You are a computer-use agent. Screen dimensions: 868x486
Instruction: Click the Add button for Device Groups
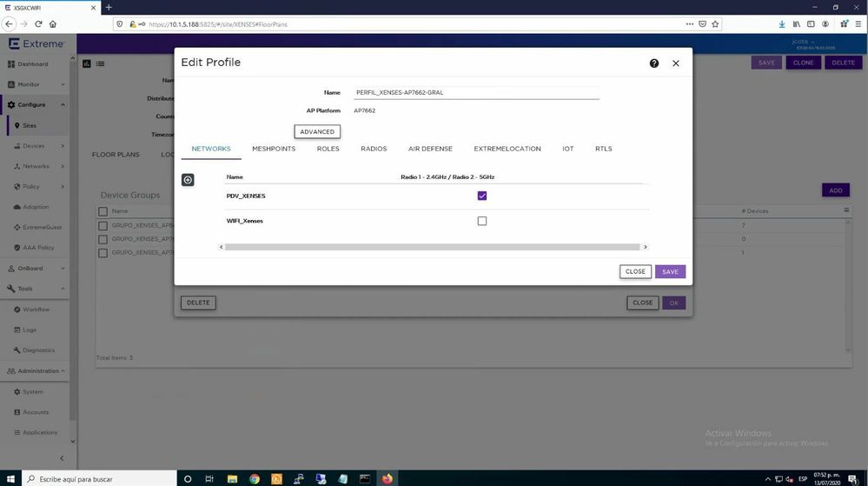click(x=835, y=190)
